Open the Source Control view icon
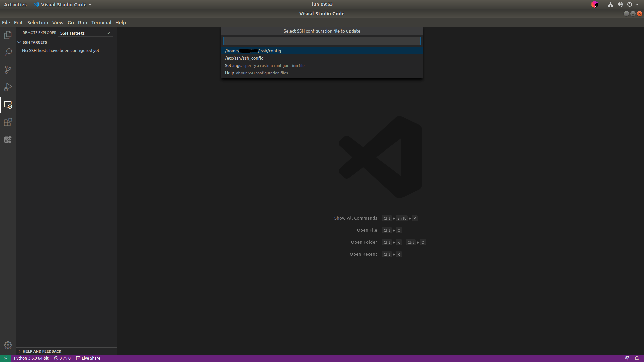The height and width of the screenshot is (362, 644). (8, 70)
